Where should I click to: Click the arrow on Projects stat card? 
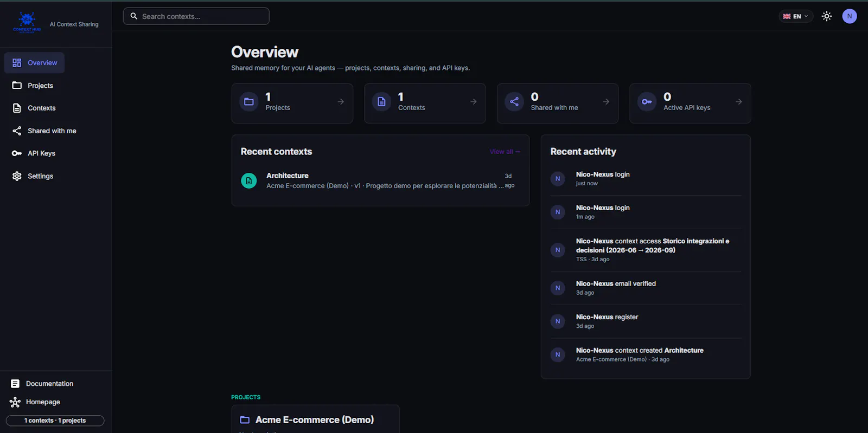[341, 102]
